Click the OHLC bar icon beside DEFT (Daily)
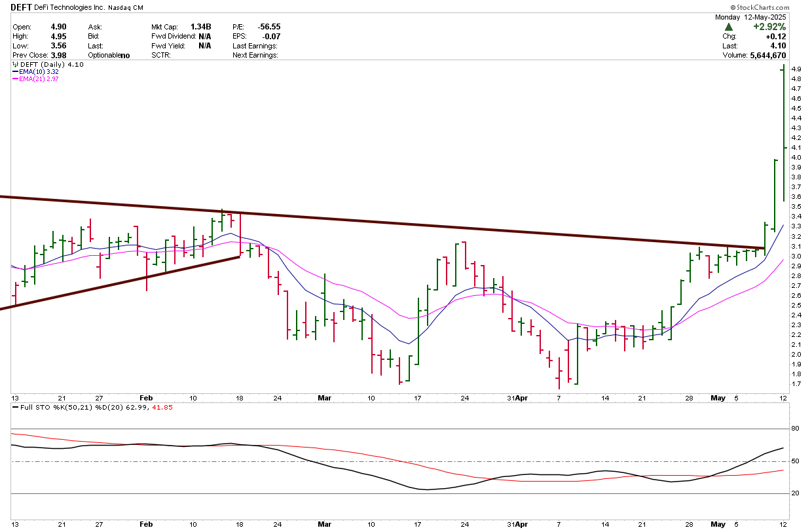The height and width of the screenshot is (530, 812). pyautogui.click(x=15, y=65)
